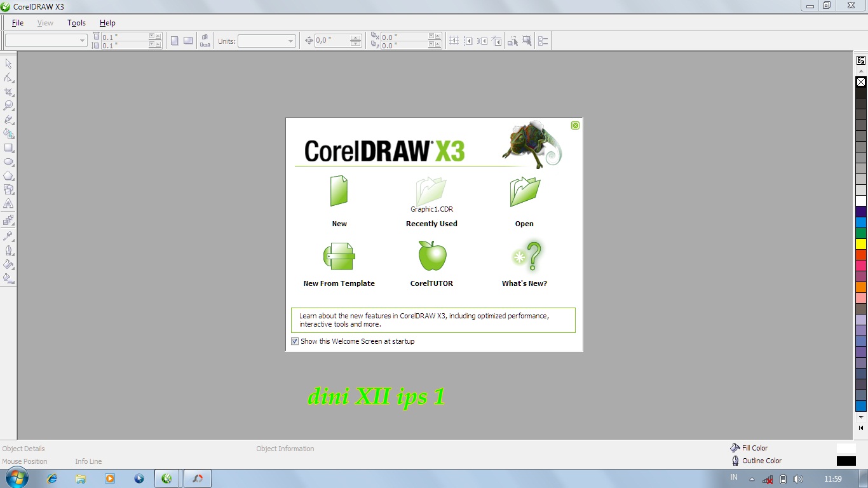Toggle Snap to Grid button
Image resolution: width=868 pixels, height=488 pixels.
pos(454,41)
